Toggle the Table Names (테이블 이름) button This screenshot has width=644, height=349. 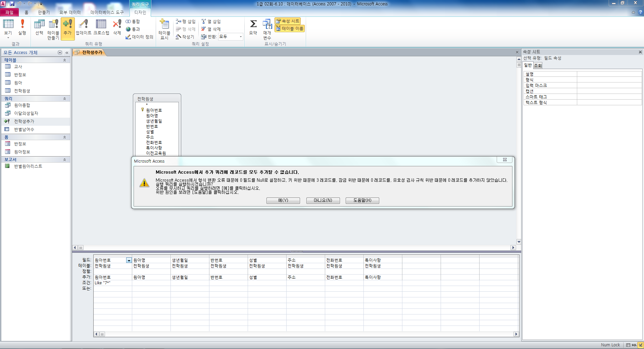tap(290, 28)
